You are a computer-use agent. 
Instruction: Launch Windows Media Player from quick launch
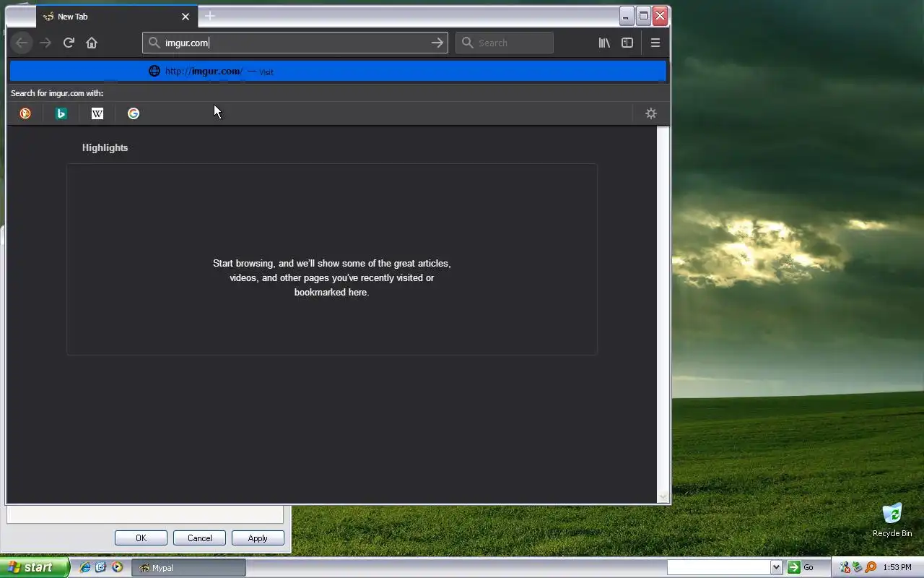coord(117,568)
